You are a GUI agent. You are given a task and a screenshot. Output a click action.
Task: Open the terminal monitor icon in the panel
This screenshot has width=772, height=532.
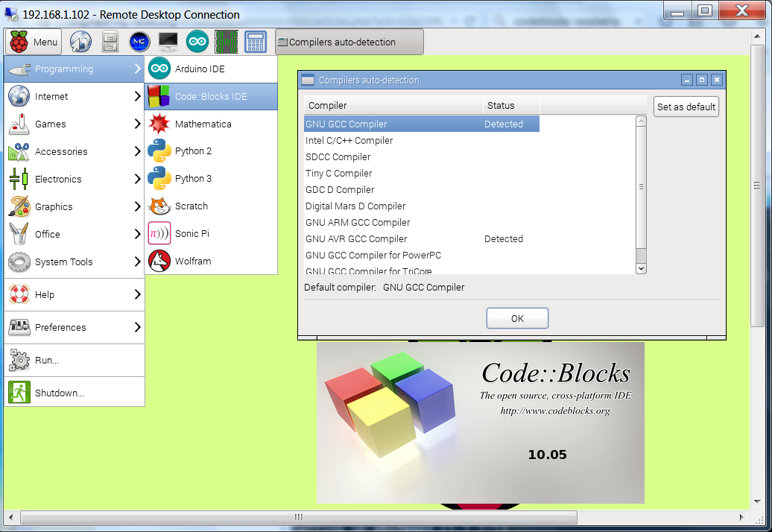pyautogui.click(x=168, y=42)
